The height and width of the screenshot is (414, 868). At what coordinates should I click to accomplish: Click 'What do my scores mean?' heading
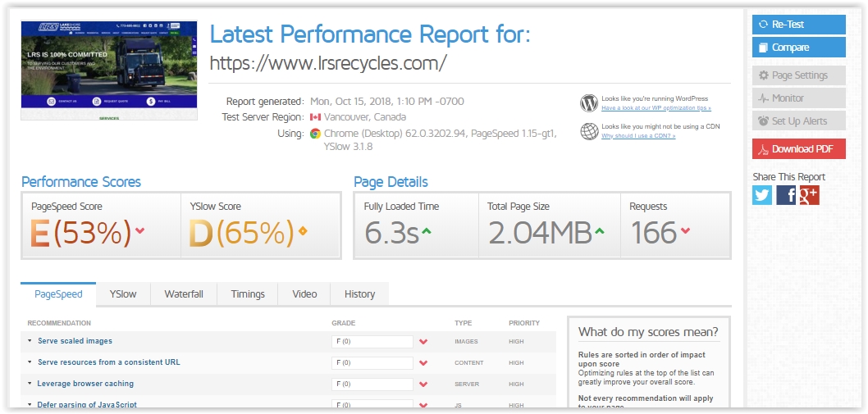[x=648, y=332]
